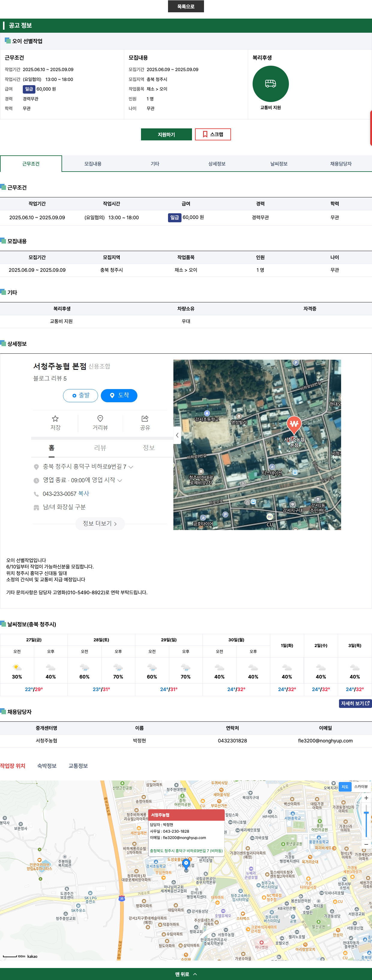Select the 상세정보 tab

coord(217,163)
